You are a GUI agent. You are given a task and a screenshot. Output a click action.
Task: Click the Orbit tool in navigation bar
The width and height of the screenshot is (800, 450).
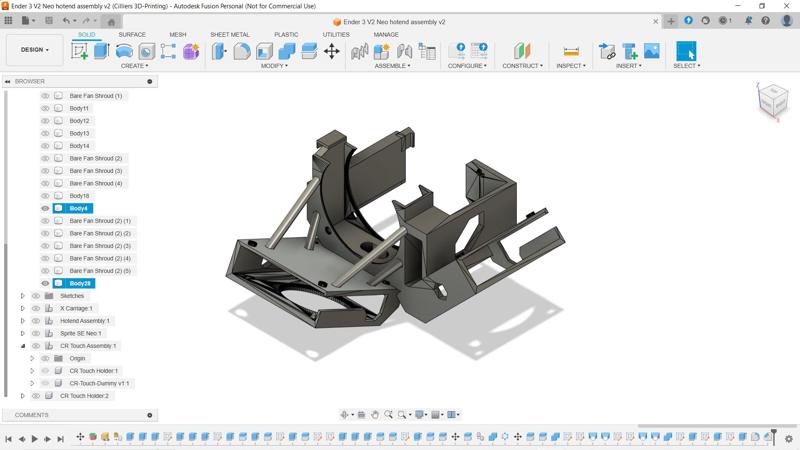(x=345, y=415)
